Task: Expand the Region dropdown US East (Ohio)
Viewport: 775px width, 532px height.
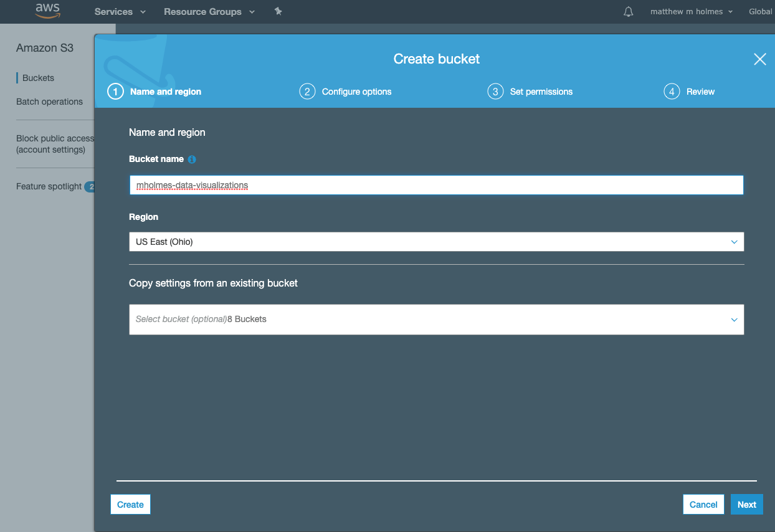Action: coord(436,242)
